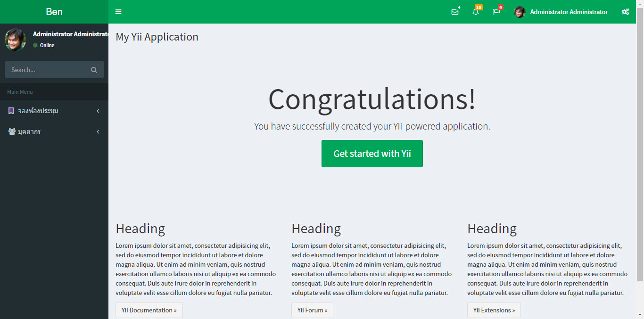
Task: Open Yii Forum link button
Action: pos(312,310)
